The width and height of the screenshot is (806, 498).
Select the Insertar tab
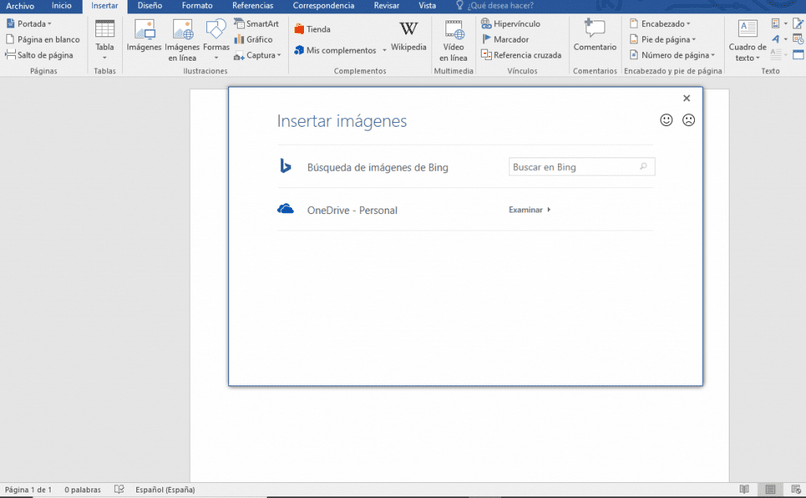105,6
